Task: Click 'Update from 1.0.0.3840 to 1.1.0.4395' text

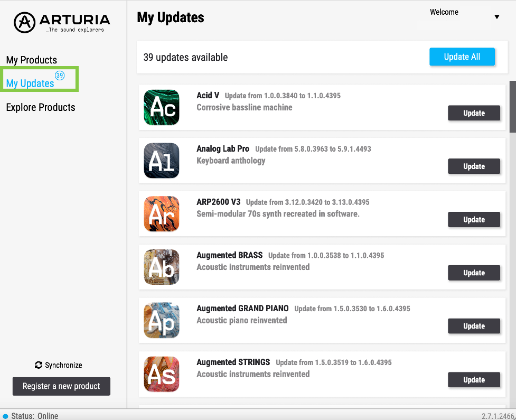Action: (283, 96)
